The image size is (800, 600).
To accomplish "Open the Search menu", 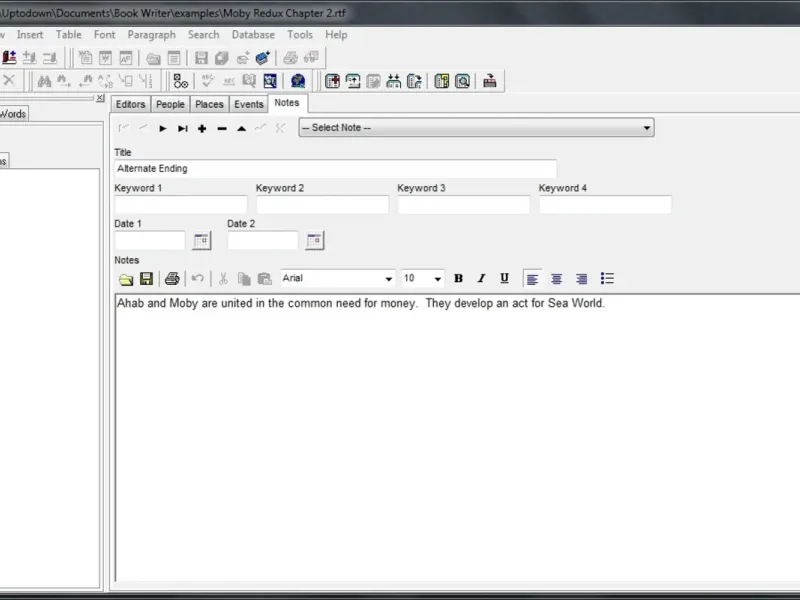I will (x=204, y=35).
